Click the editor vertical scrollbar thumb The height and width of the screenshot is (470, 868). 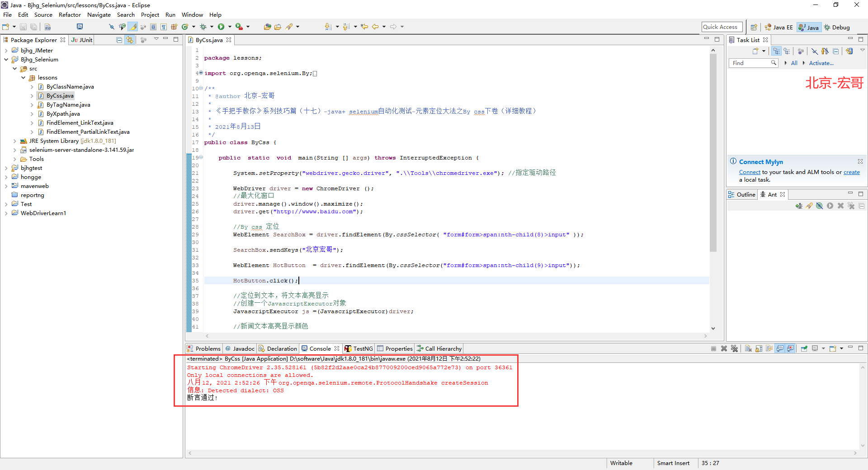pos(713,153)
